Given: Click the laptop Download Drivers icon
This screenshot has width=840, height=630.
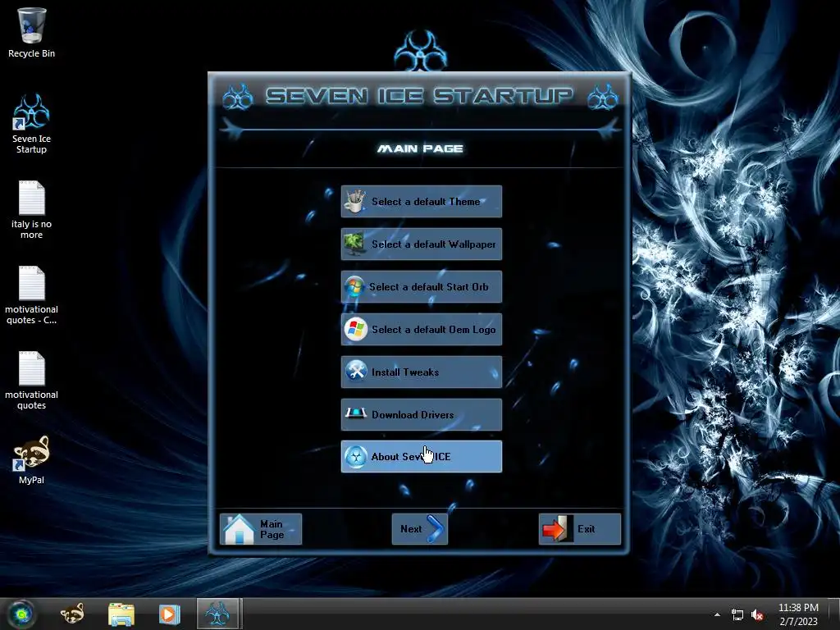Looking at the screenshot, I should [355, 413].
